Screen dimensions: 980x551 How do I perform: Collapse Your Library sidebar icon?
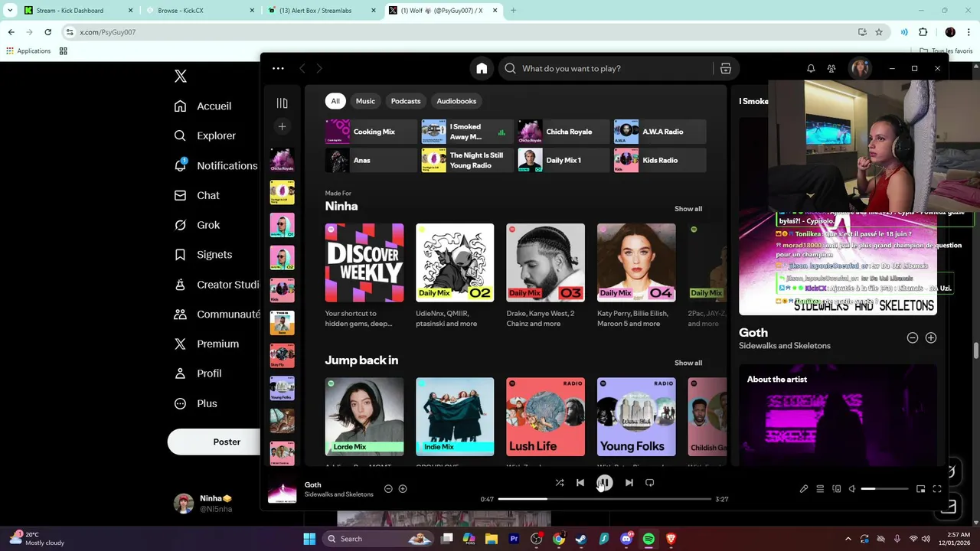[x=282, y=103]
